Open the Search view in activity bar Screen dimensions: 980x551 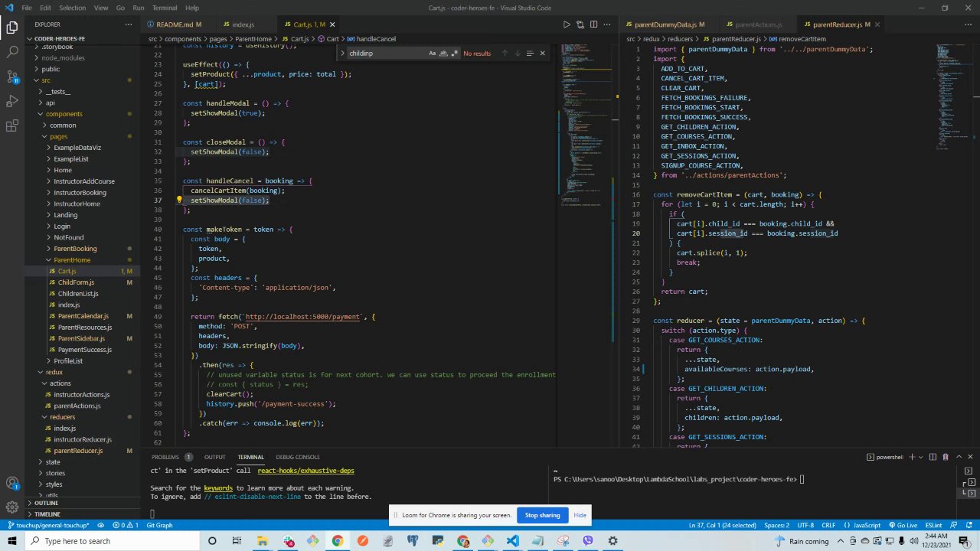tap(12, 52)
